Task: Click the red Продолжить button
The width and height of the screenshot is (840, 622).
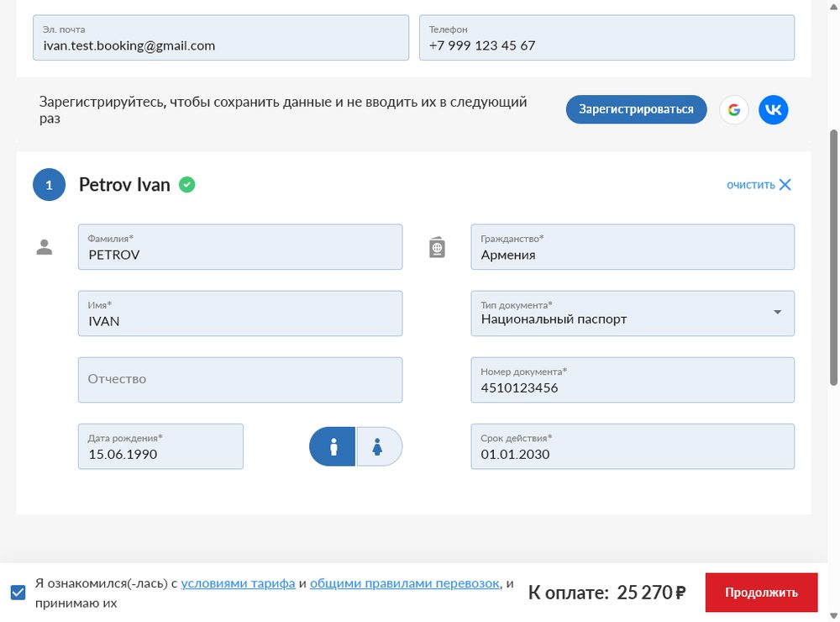Action: point(761,593)
